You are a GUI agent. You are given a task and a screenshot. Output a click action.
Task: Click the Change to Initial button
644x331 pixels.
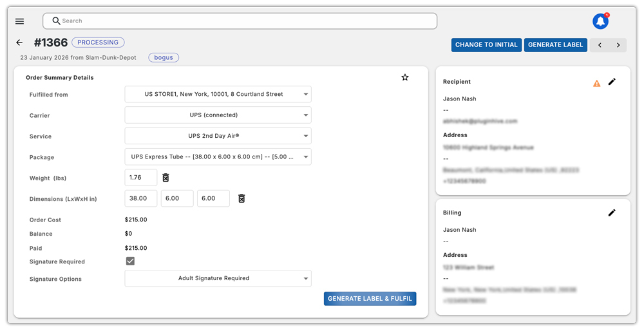pyautogui.click(x=486, y=45)
